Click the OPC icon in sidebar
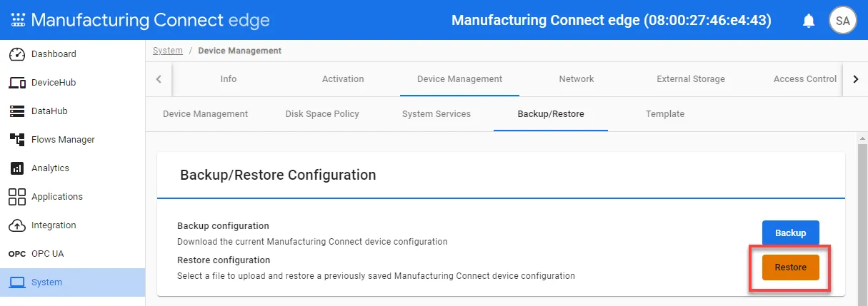This screenshot has height=306, width=868. coord(17,254)
